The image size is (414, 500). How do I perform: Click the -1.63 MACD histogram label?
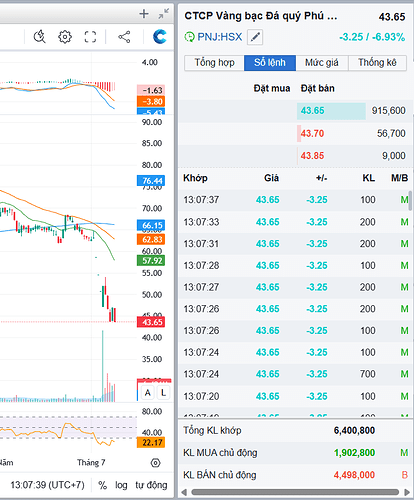pos(151,90)
